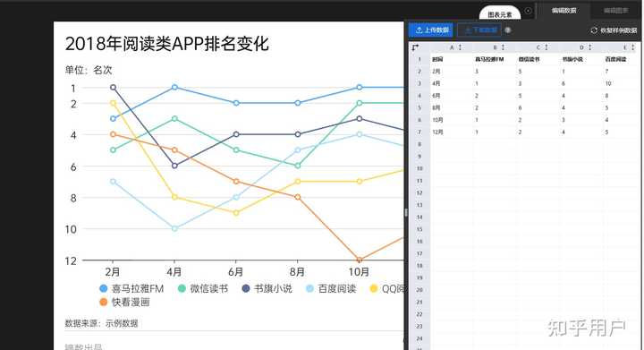The width and height of the screenshot is (644, 350).
Task: Sort column A using its arrow icon
Action: point(460,47)
